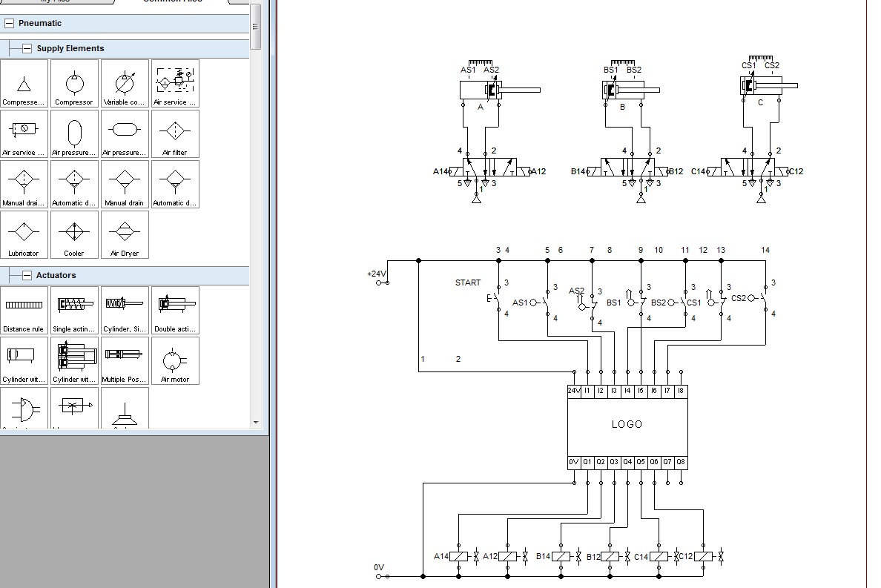The image size is (881, 588).
Task: Select cylinder A in the pneumatic diagram
Action: (500, 90)
